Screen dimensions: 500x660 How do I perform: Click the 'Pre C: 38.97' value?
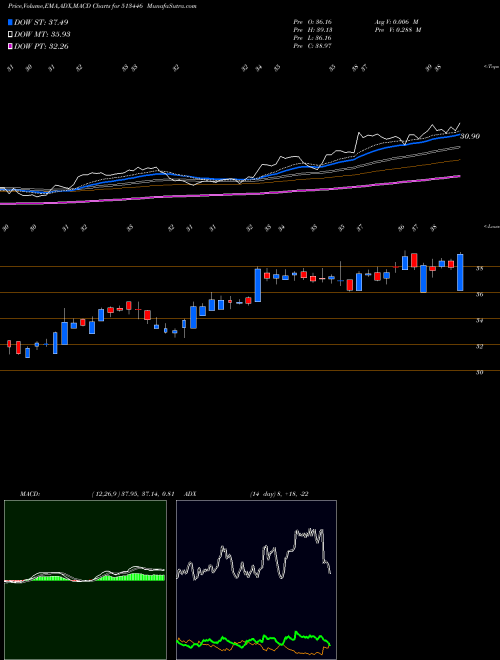click(314, 46)
